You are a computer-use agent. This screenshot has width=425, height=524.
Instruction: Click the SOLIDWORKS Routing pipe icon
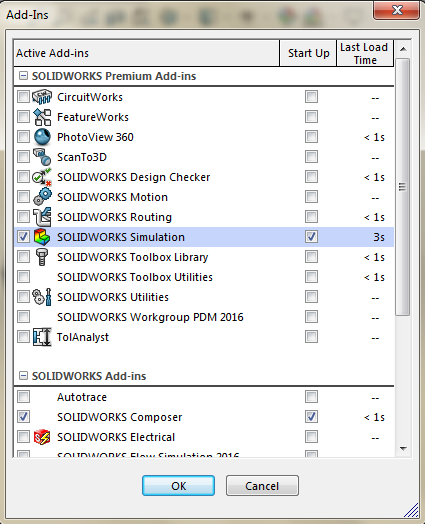[x=42, y=217]
